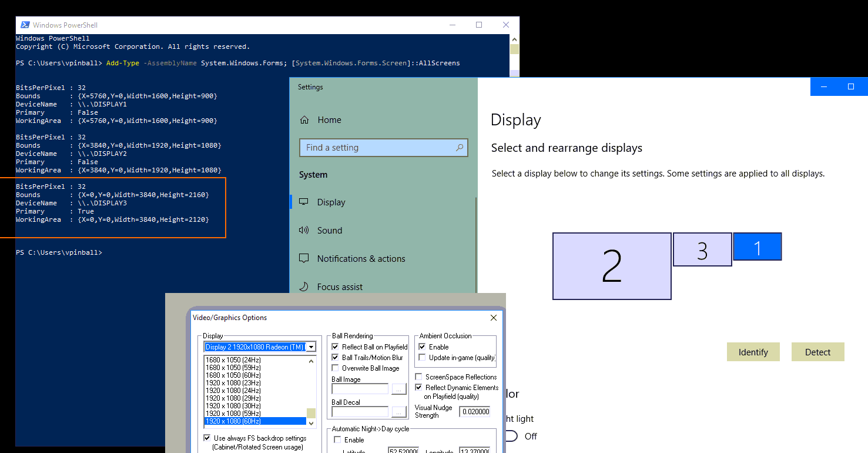Click the Browse button for Ball Image
The image size is (868, 453).
pos(399,389)
